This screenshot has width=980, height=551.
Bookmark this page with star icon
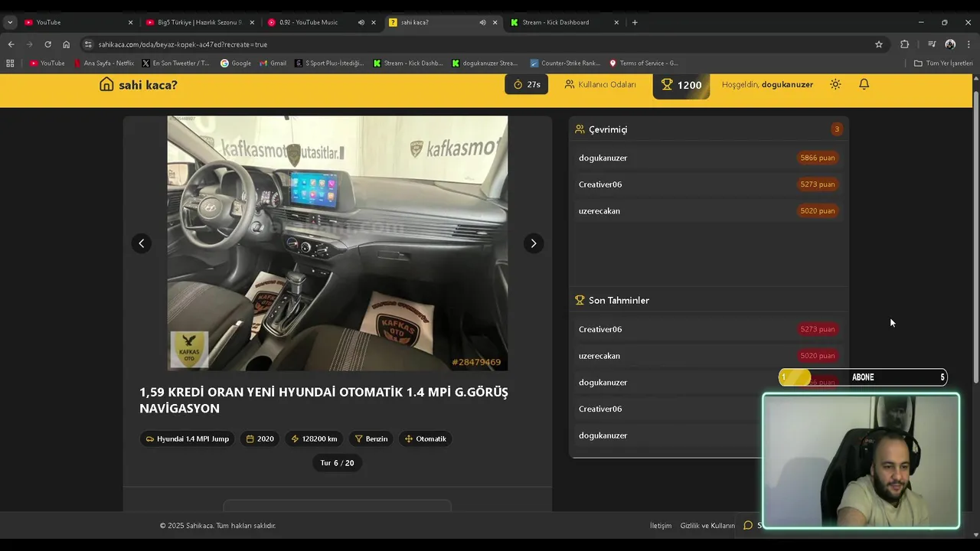(879, 44)
